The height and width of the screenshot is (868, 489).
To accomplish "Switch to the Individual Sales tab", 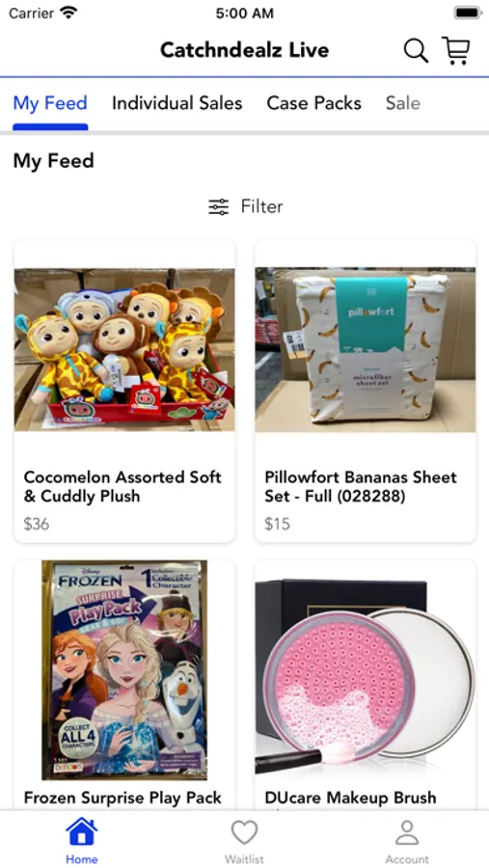I will point(177,103).
